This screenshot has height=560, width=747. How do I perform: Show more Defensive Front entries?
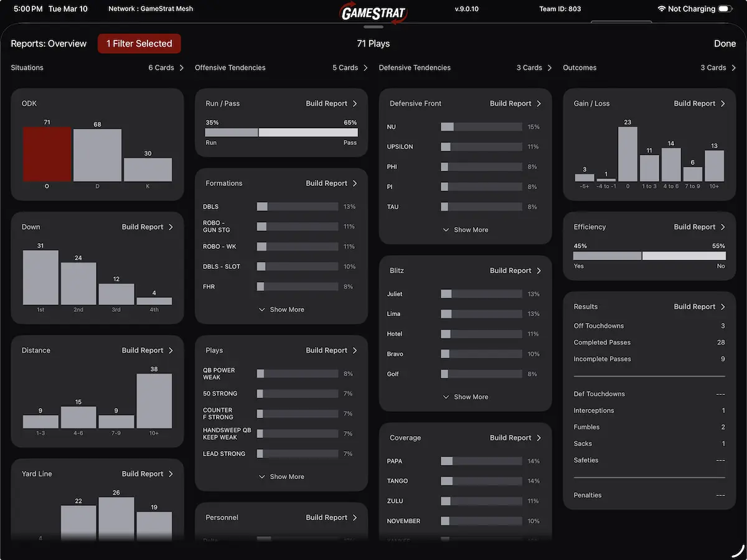465,230
